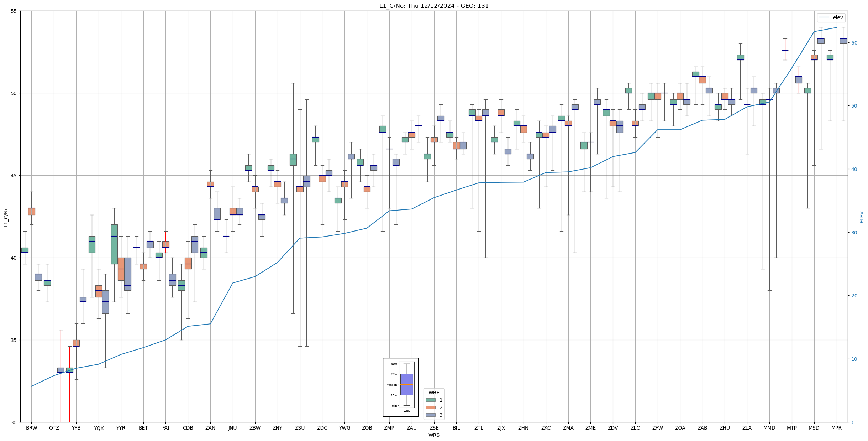
Task: Click the chart title L1_C/No GEO 131
Action: pyautogui.click(x=434, y=6)
